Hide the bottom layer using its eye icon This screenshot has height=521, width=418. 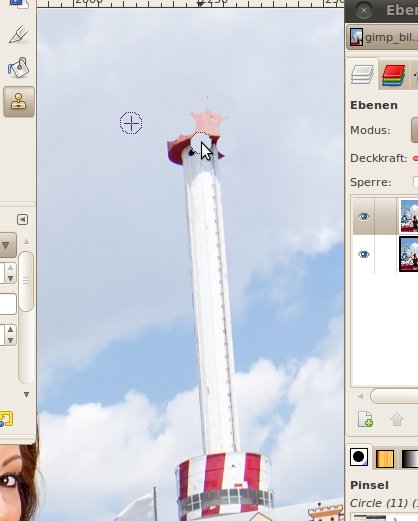pyautogui.click(x=364, y=255)
